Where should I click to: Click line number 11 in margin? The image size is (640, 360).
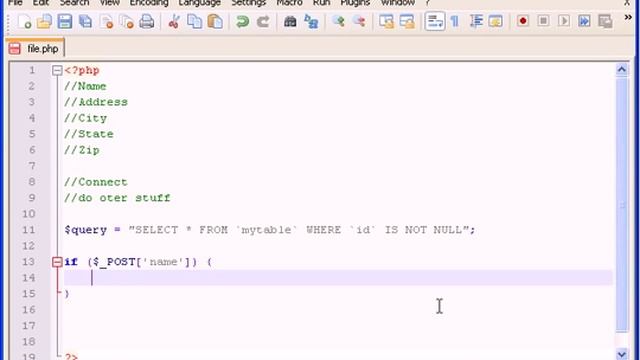pyautogui.click(x=28, y=230)
